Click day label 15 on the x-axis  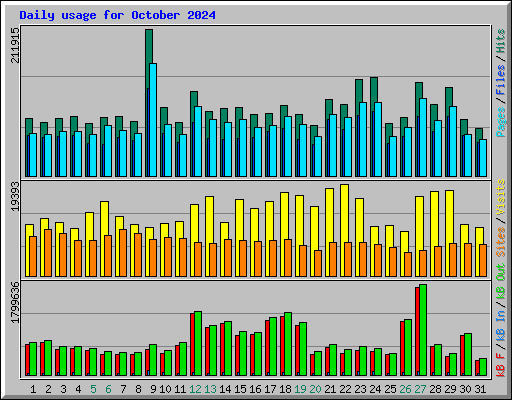240,389
